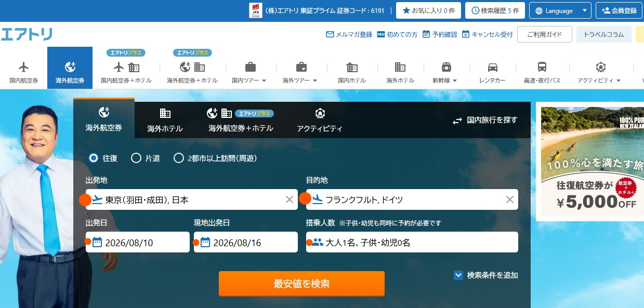Click calendar icon of 現地出発日
Screen dimensions: 644x308
click(x=205, y=242)
